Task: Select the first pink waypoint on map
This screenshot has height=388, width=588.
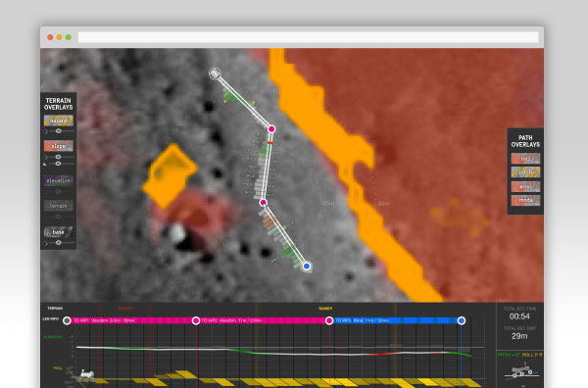Action: [x=271, y=129]
